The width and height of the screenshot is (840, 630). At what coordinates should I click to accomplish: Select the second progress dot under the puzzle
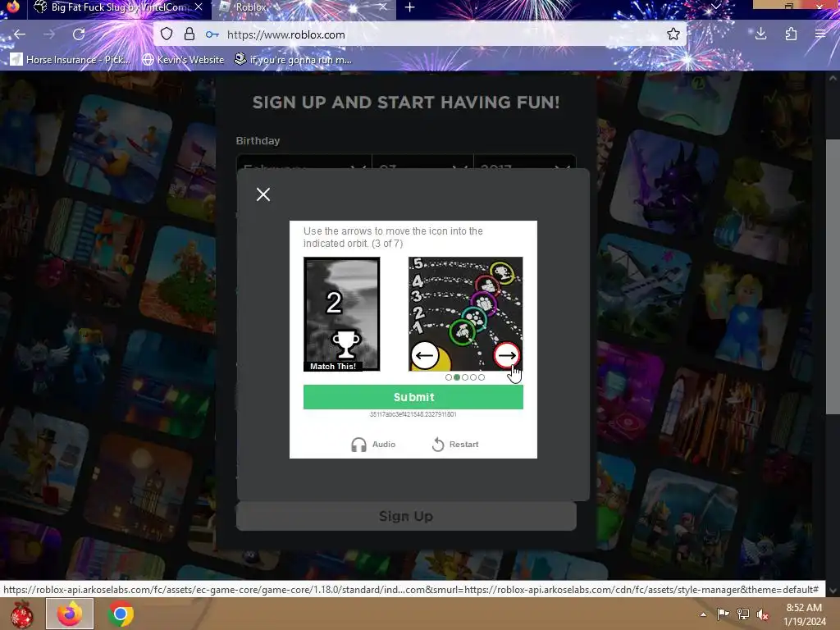(x=457, y=377)
